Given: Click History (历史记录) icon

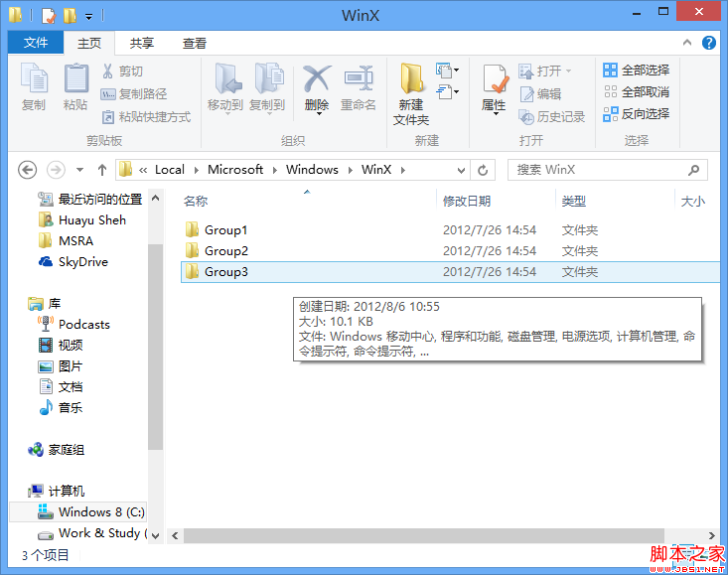Looking at the screenshot, I should 526,117.
